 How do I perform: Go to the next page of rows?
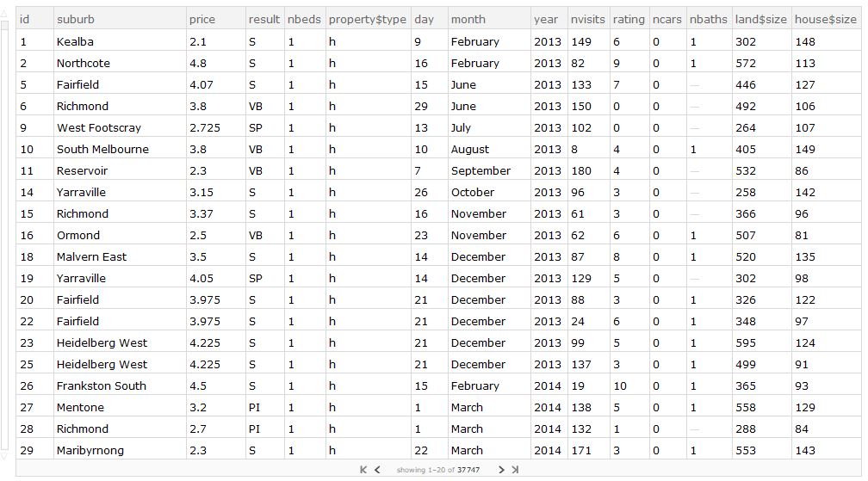pyautogui.click(x=501, y=470)
